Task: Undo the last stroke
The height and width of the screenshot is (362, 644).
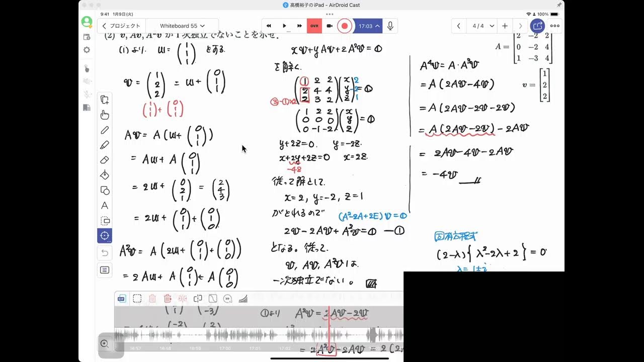Action: pos(105,252)
